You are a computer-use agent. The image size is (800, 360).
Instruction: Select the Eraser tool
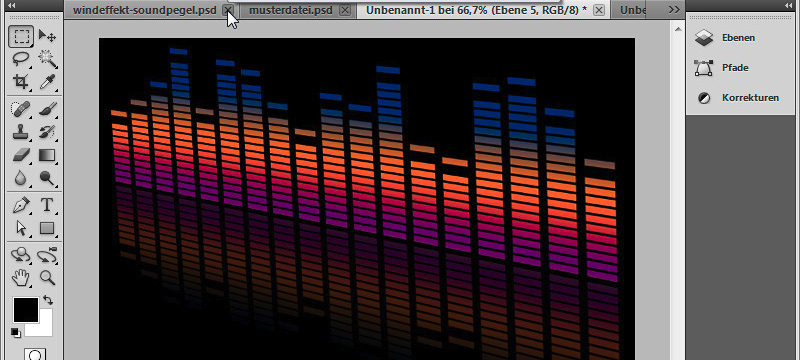click(x=21, y=155)
